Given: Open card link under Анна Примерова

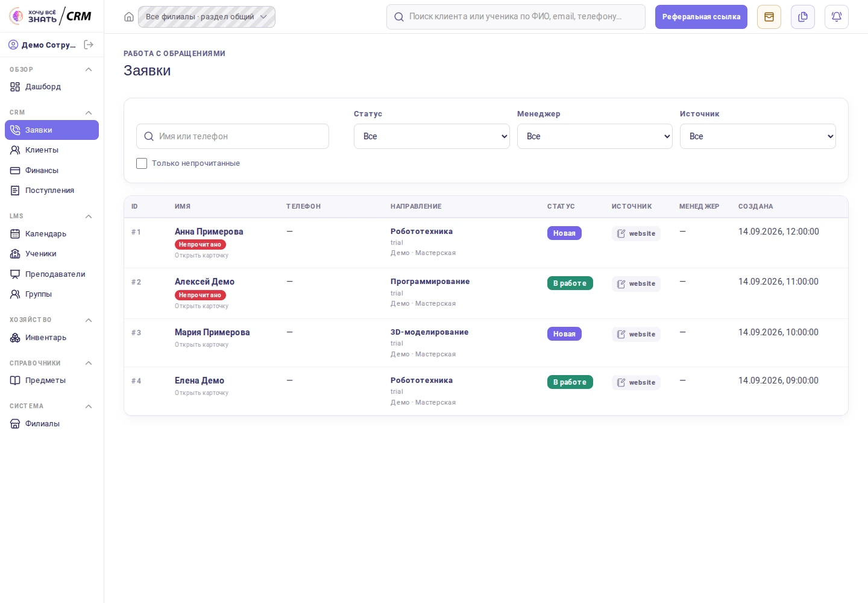Looking at the screenshot, I should 201,256.
